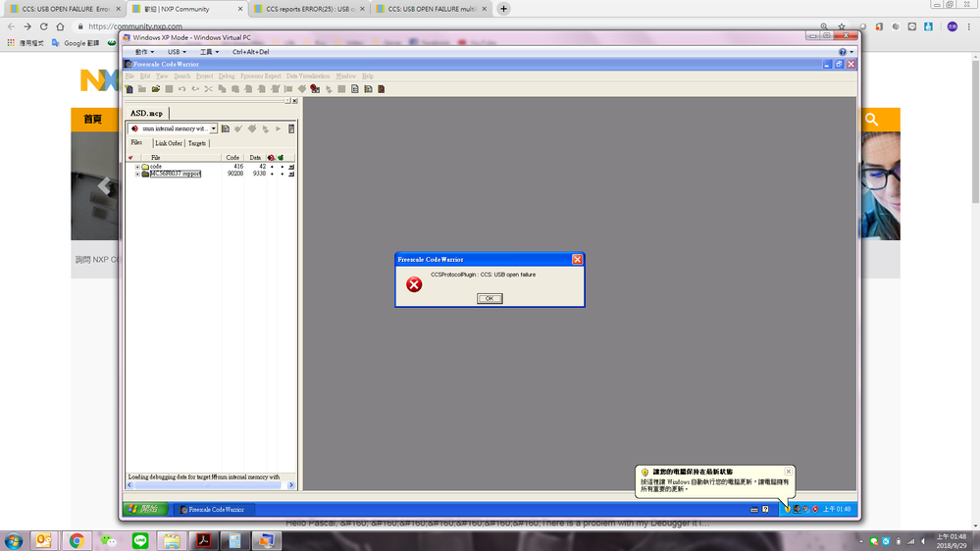Click Freescale CodeWarrior XP taskbar button

coord(214,510)
